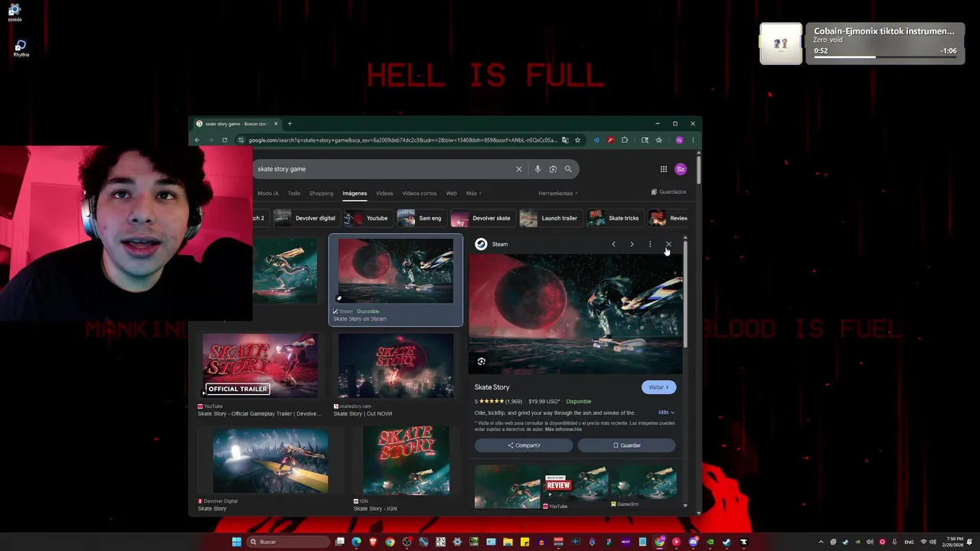This screenshot has width=980, height=551.
Task: Filter by the Devolver digital chip
Action: point(306,218)
